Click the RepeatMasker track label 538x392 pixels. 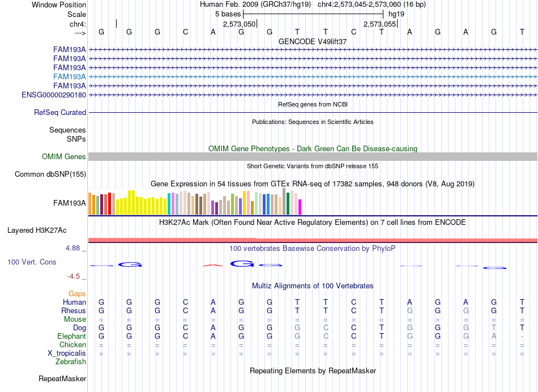point(62,378)
